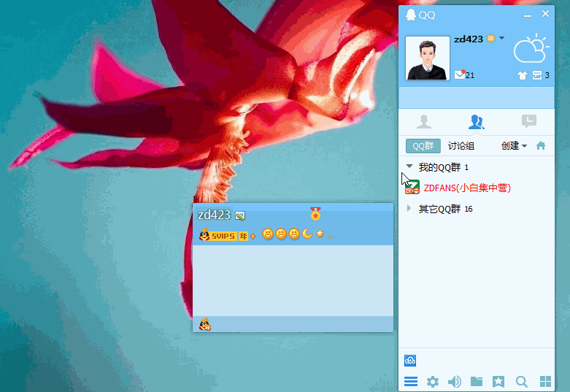Open the file manager folder icon
Image resolution: width=570 pixels, height=392 pixels.
477,381
